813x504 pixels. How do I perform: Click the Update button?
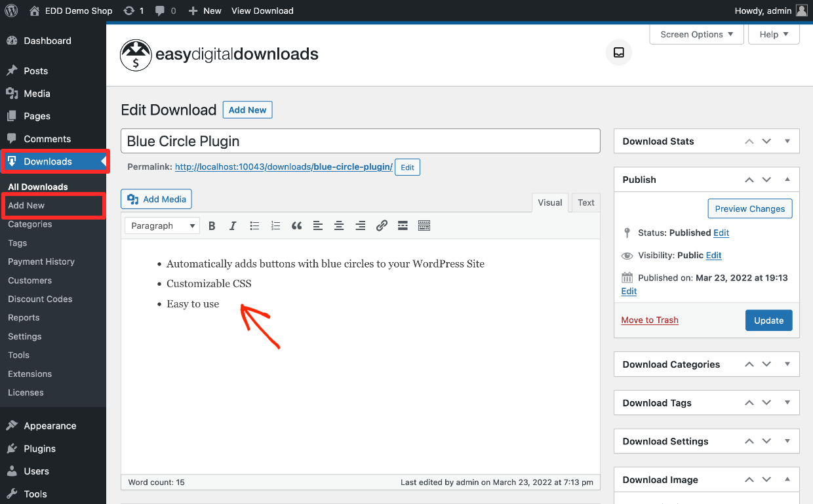coord(768,320)
